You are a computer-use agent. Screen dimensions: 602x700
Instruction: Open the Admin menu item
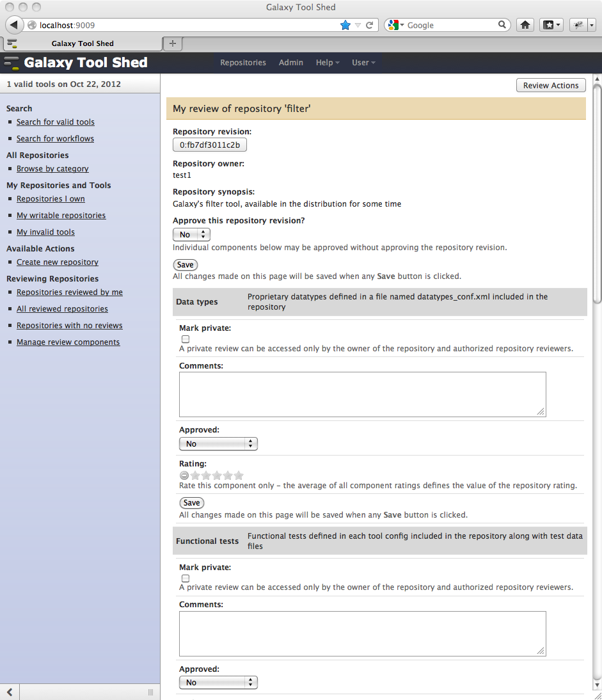[x=291, y=63]
